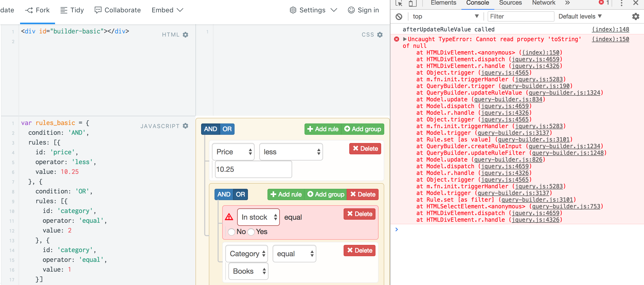Close the DevTools panel
This screenshot has width=644, height=285.
636,3
